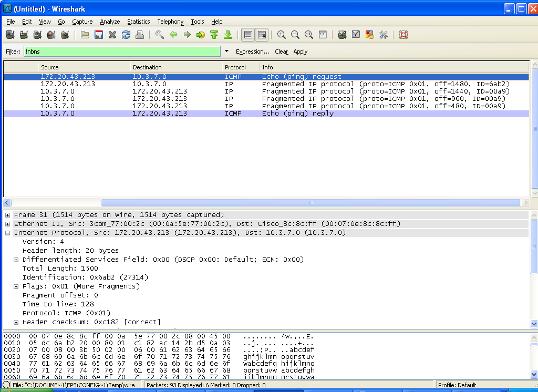
Task: Sort packets by Destination column header
Action: point(175,67)
